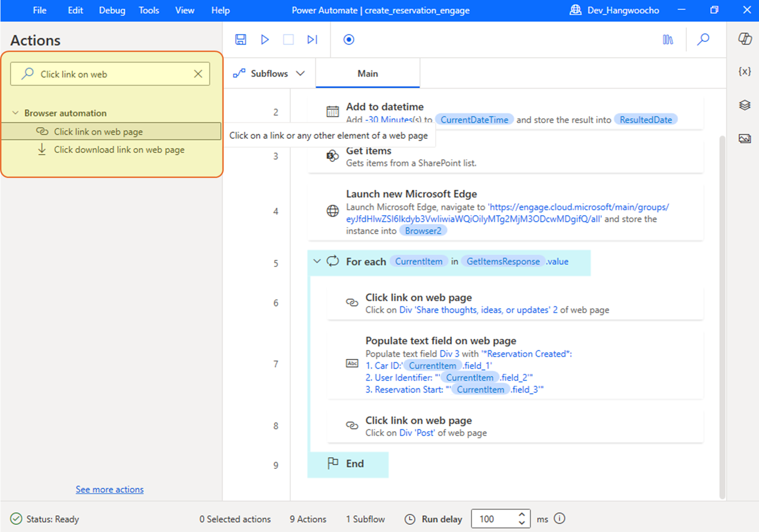Click the Abc text field icon of step 7
The image size is (759, 532).
[x=352, y=364]
